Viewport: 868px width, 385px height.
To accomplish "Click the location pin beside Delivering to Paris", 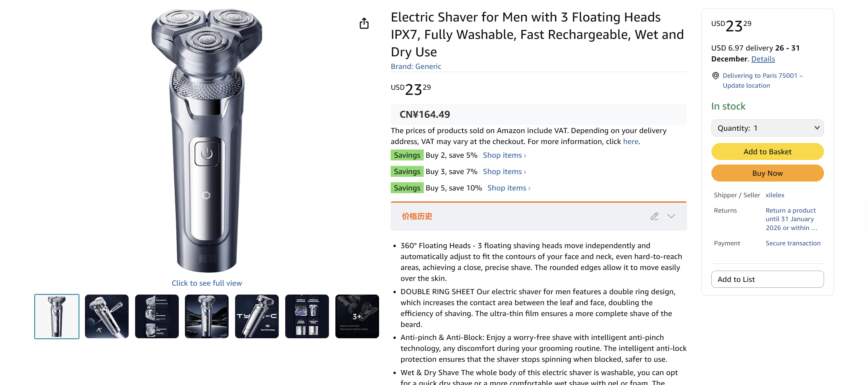I will coord(715,76).
